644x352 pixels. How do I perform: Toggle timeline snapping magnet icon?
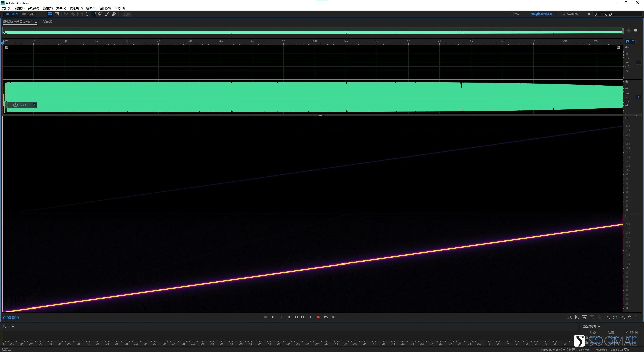click(x=627, y=41)
